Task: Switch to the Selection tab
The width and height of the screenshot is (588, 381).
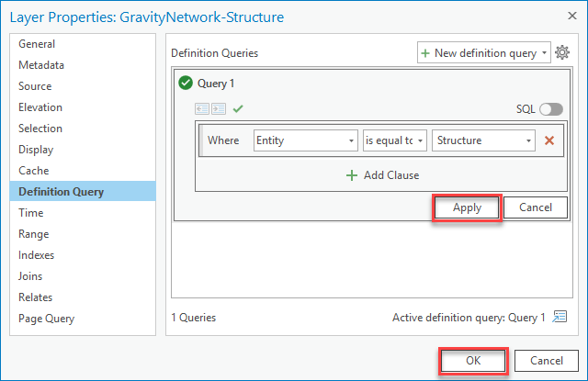Action: (x=40, y=129)
